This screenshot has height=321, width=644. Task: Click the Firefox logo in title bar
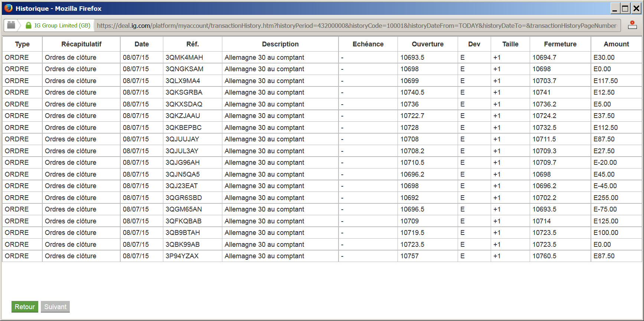click(8, 8)
